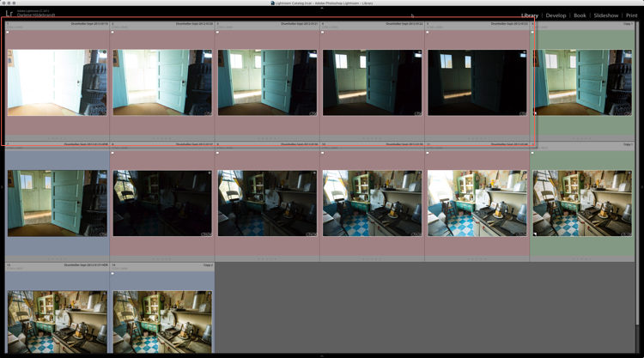Toggle flag on the fourth doorway cell

tap(323, 32)
